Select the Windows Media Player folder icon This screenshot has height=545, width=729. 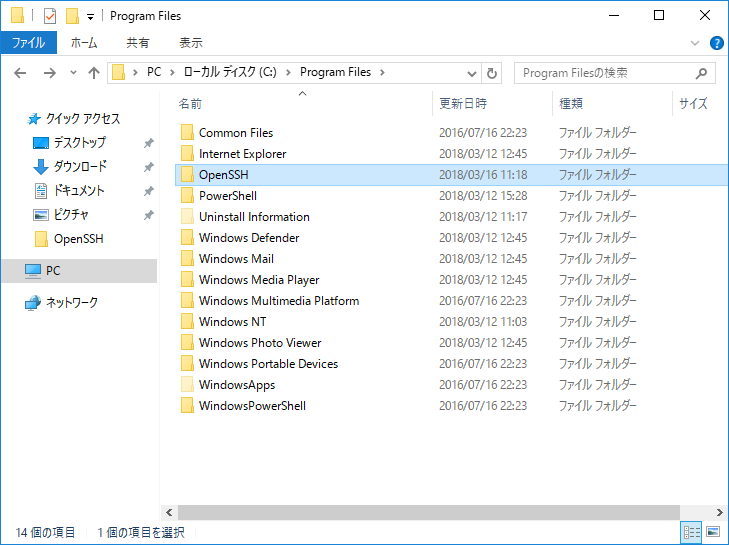click(187, 279)
